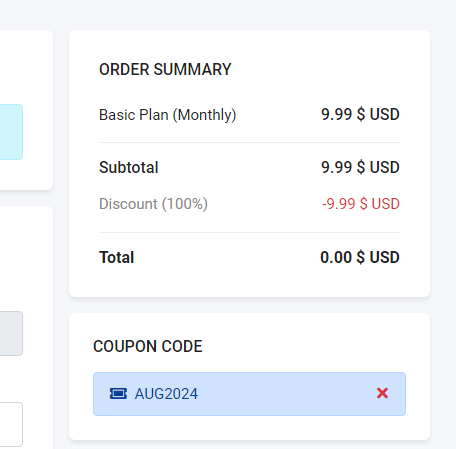Click the Discount (100%) label
456x449 pixels.
pyautogui.click(x=153, y=204)
